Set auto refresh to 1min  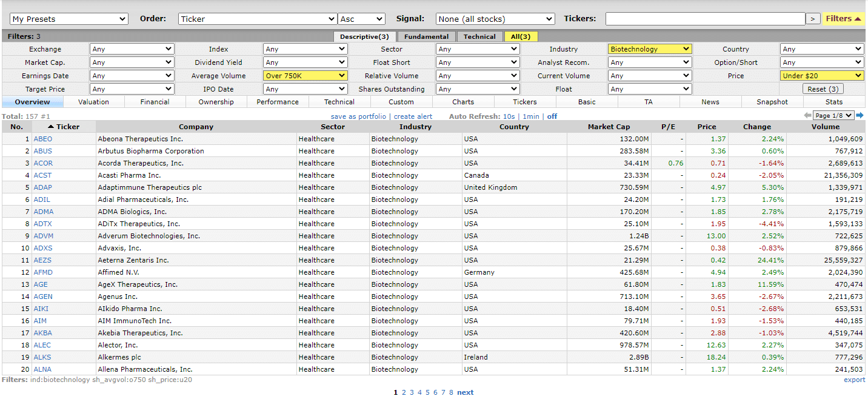click(531, 116)
